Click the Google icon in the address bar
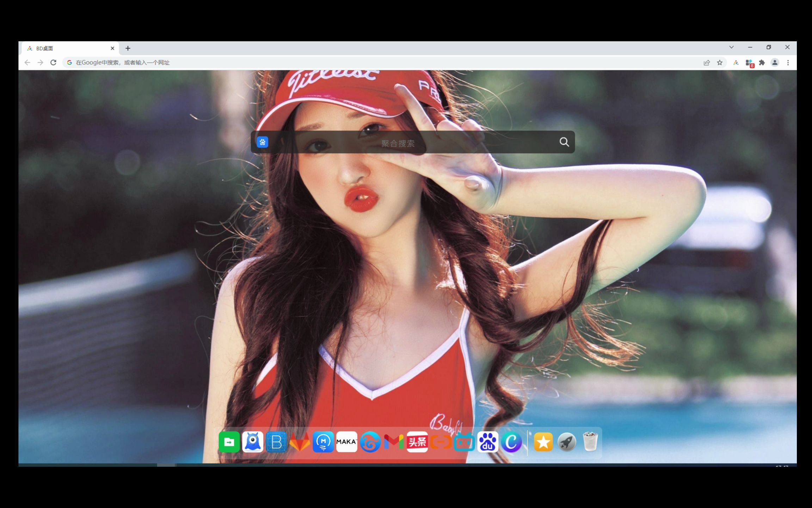This screenshot has width=812, height=508. pyautogui.click(x=69, y=62)
